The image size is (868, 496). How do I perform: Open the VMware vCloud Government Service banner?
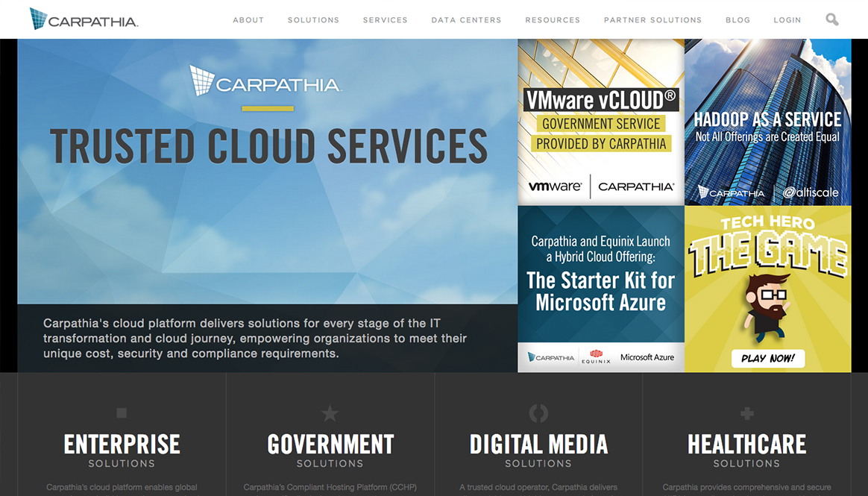[x=601, y=122]
